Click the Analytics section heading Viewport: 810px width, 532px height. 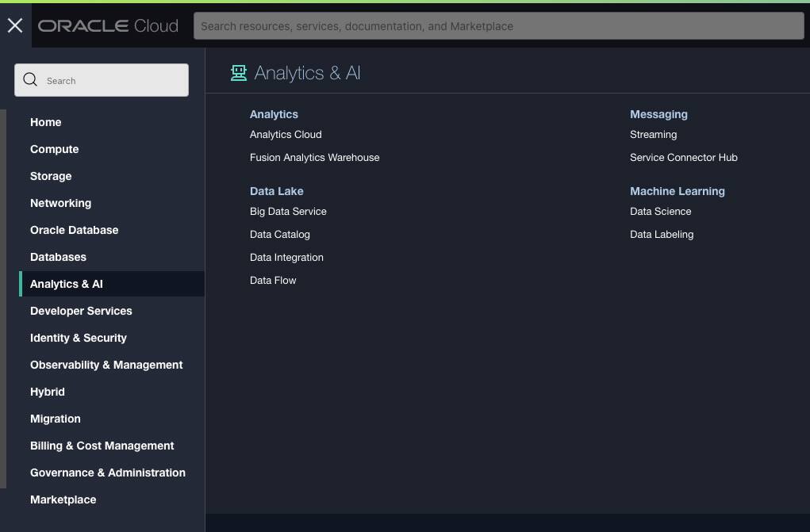click(274, 114)
